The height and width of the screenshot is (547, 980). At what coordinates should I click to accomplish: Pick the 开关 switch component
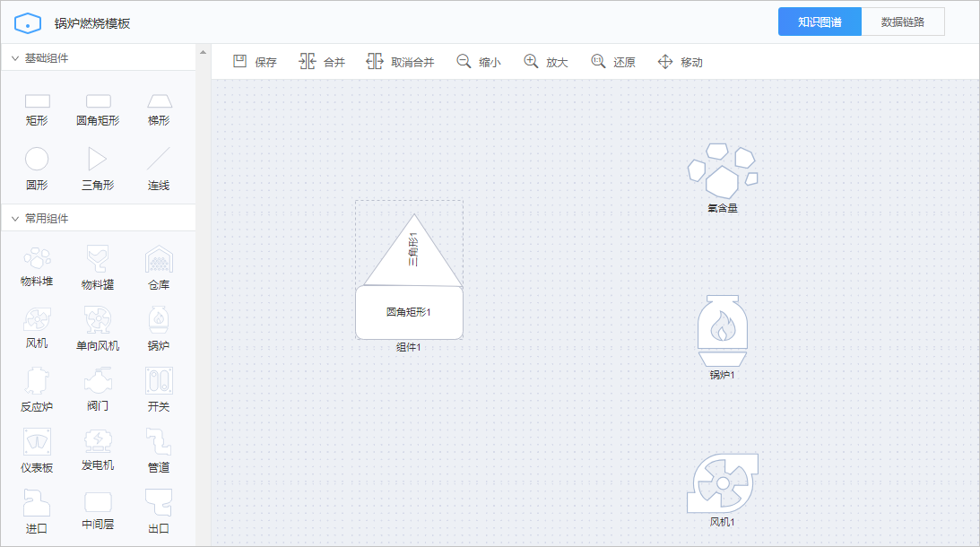pyautogui.click(x=159, y=389)
